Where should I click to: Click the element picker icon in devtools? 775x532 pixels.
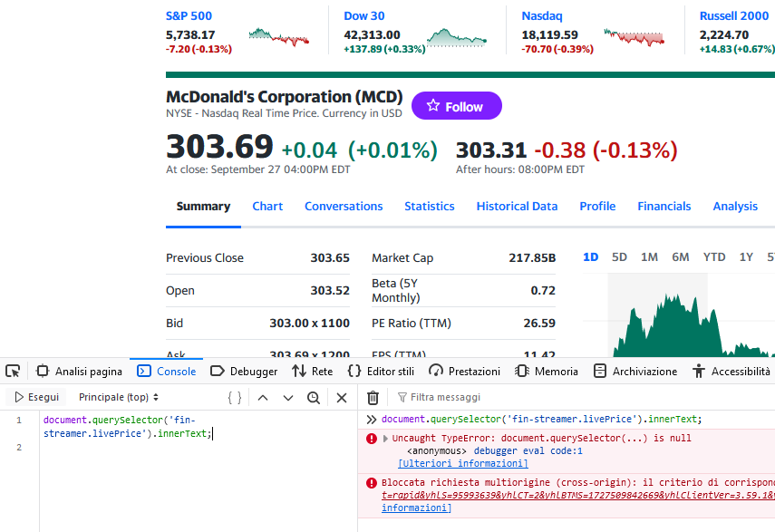[13, 371]
